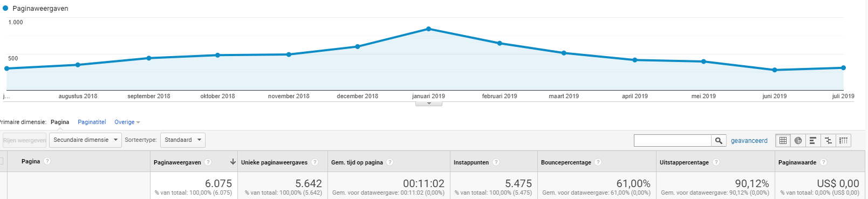The height and width of the screenshot is (199, 868).
Task: Open help icon next to Instappunten
Action: [x=496, y=162]
